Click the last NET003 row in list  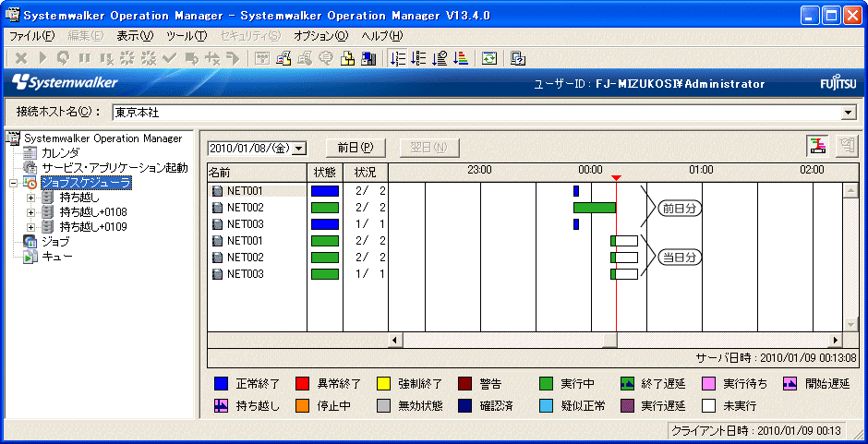[x=257, y=274]
